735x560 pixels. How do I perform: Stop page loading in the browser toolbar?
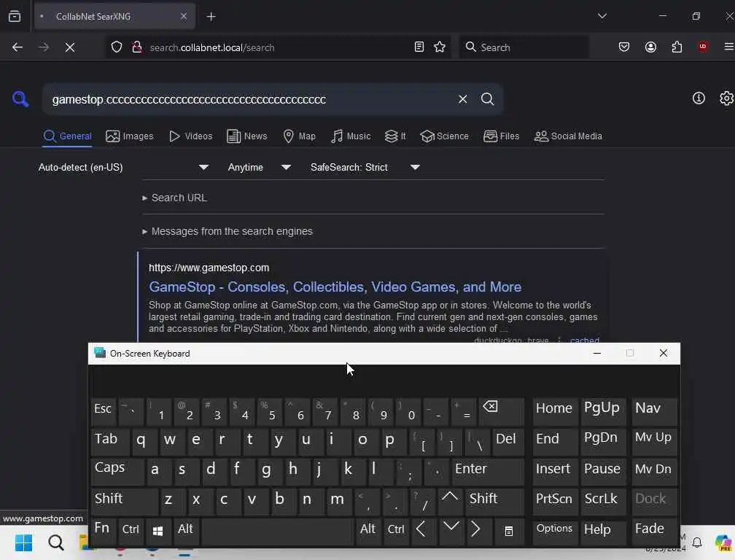[70, 47]
